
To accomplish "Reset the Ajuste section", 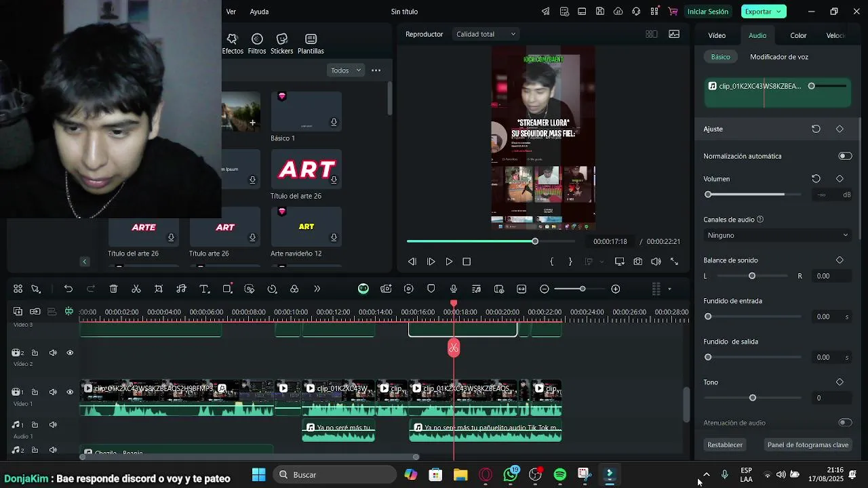I will 816,129.
